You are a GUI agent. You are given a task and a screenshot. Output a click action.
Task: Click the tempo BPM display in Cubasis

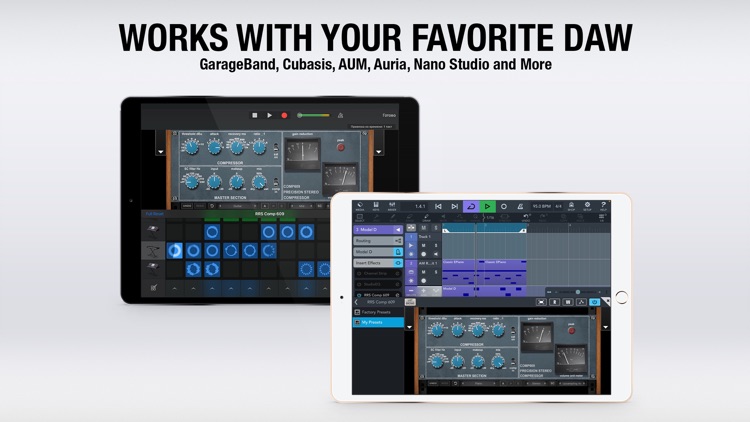(542, 206)
